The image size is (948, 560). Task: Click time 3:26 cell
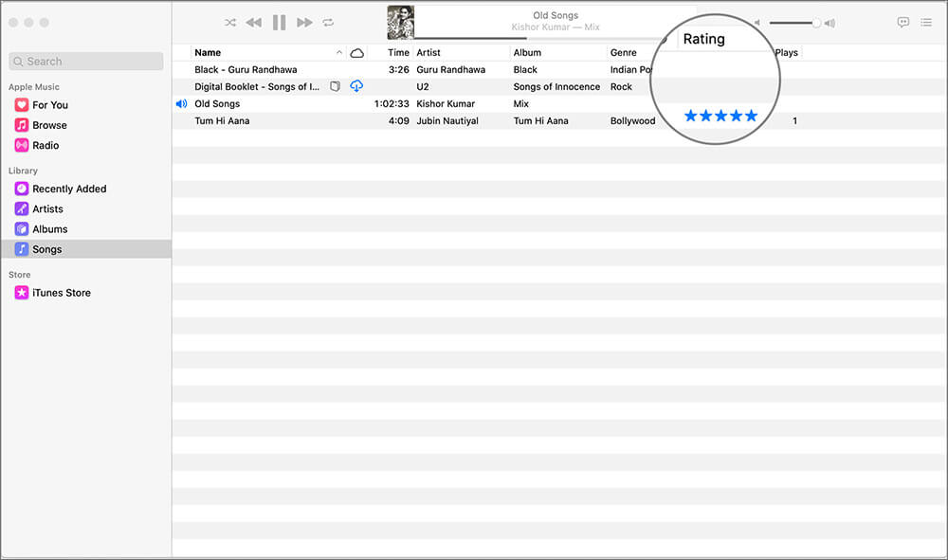pos(399,69)
